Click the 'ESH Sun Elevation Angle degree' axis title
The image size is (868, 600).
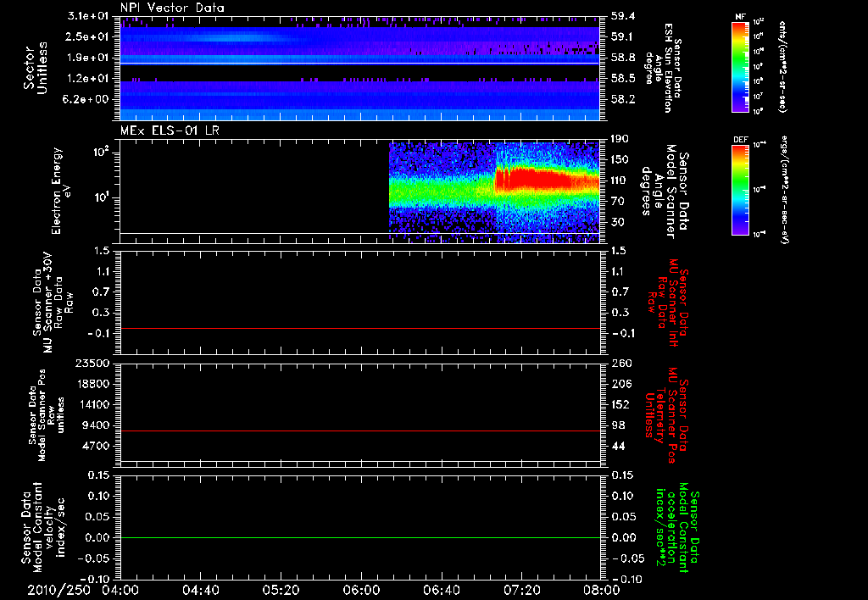point(663,68)
